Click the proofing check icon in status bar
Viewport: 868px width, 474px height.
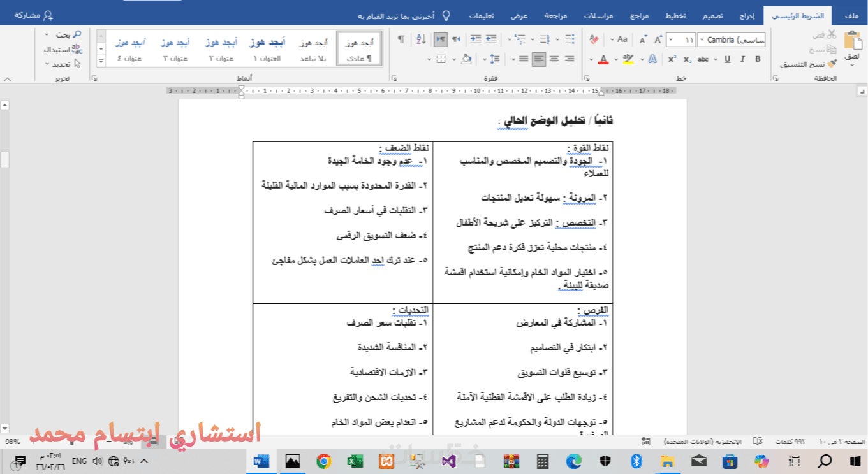(758, 442)
